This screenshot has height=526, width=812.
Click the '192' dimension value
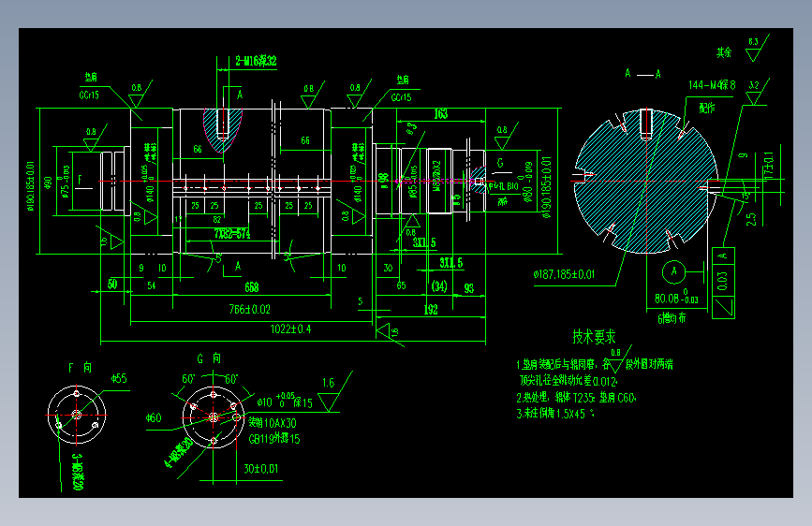431,310
